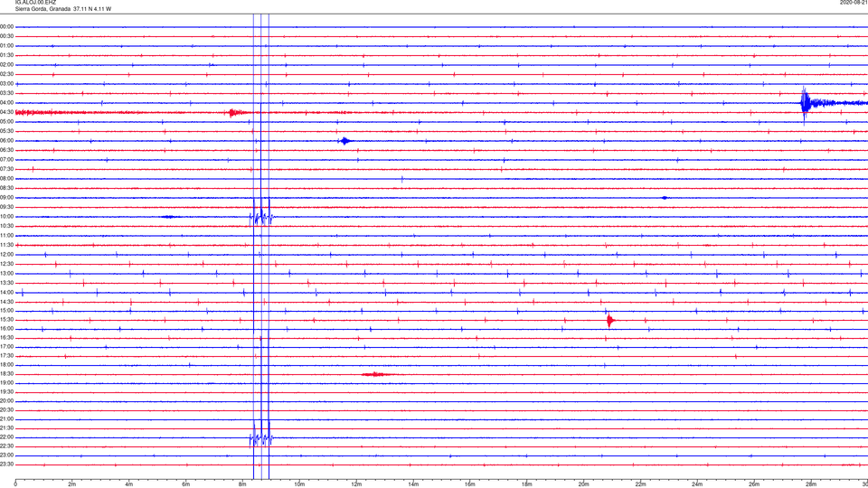Click the 14m tick label on time axis
Viewport: 868px width, 488px height.
(413, 484)
